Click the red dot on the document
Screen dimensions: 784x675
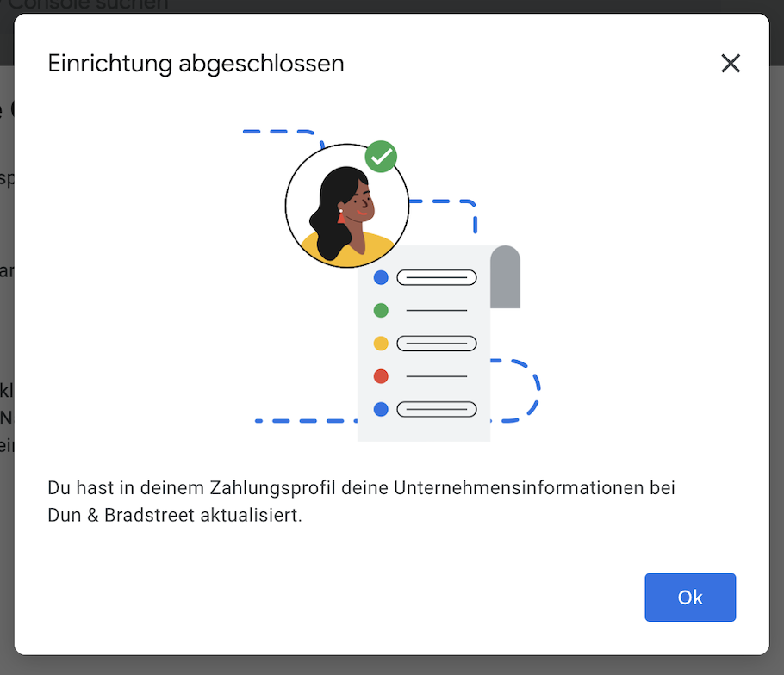coord(381,376)
